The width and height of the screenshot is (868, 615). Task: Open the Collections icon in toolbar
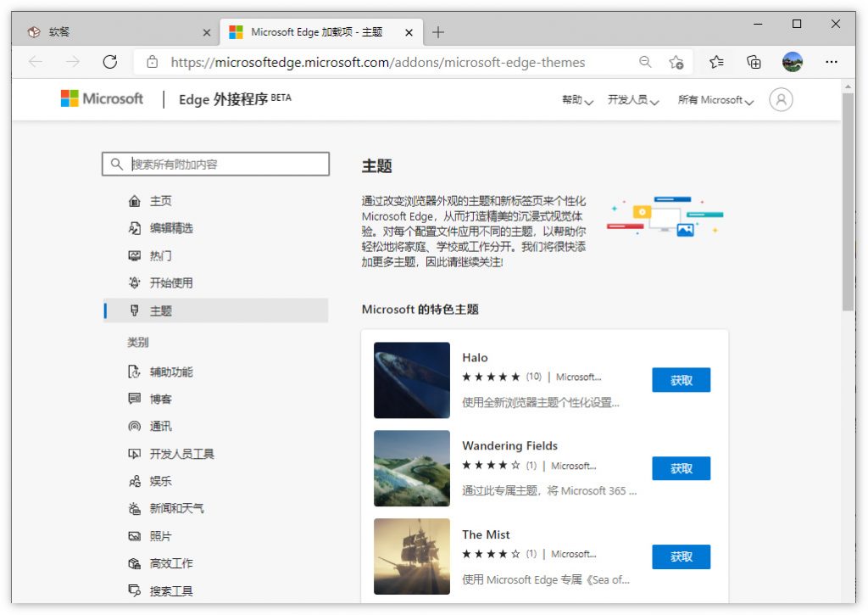tap(754, 62)
